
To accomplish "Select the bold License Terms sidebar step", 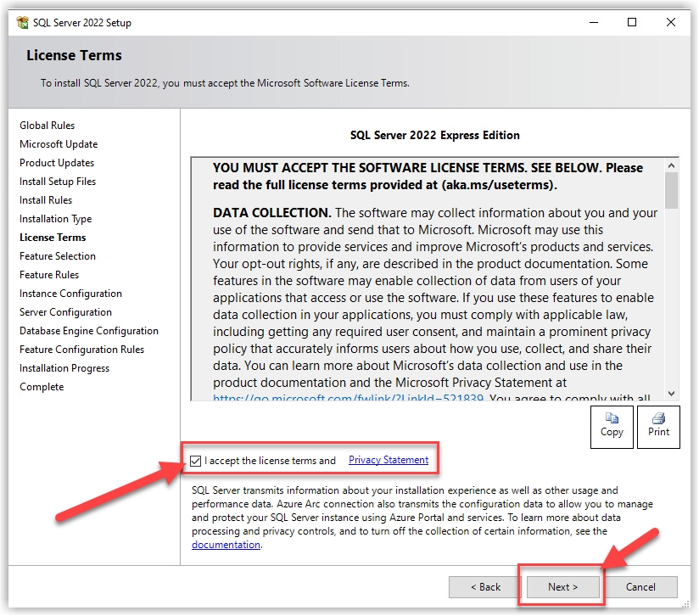I will [x=53, y=238].
